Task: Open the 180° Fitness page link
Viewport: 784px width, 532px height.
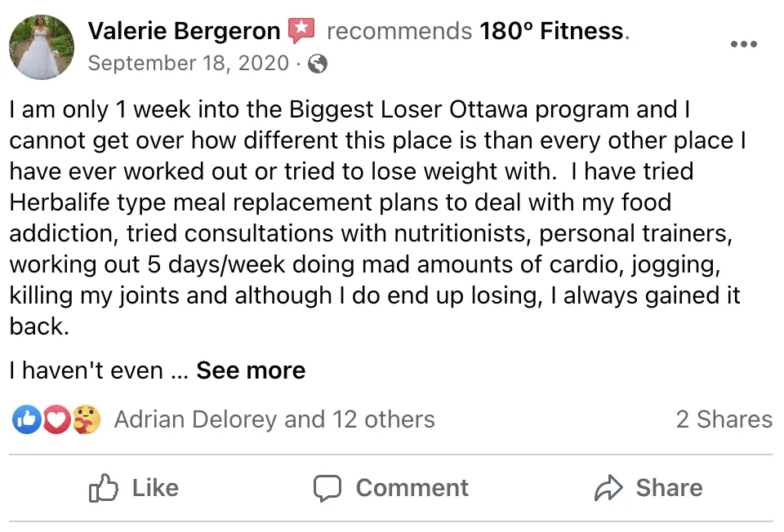Action: (551, 31)
